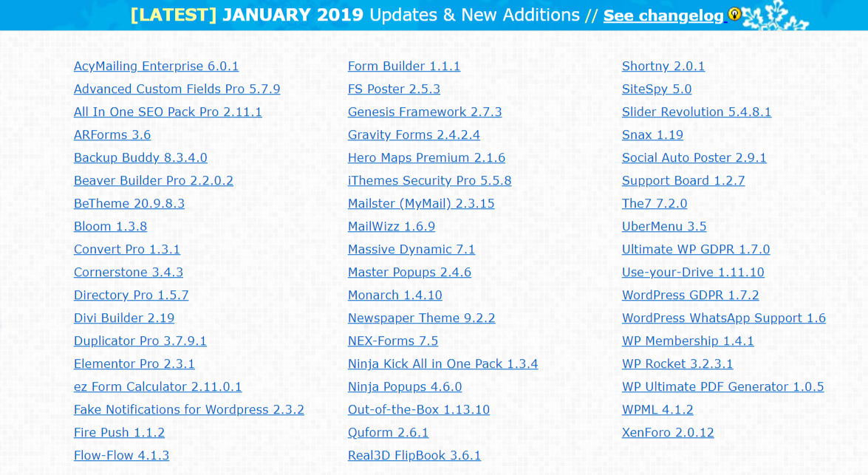Image resolution: width=868 pixels, height=475 pixels.
Task: Click WP Membership 1.4.1 link
Action: click(x=688, y=341)
